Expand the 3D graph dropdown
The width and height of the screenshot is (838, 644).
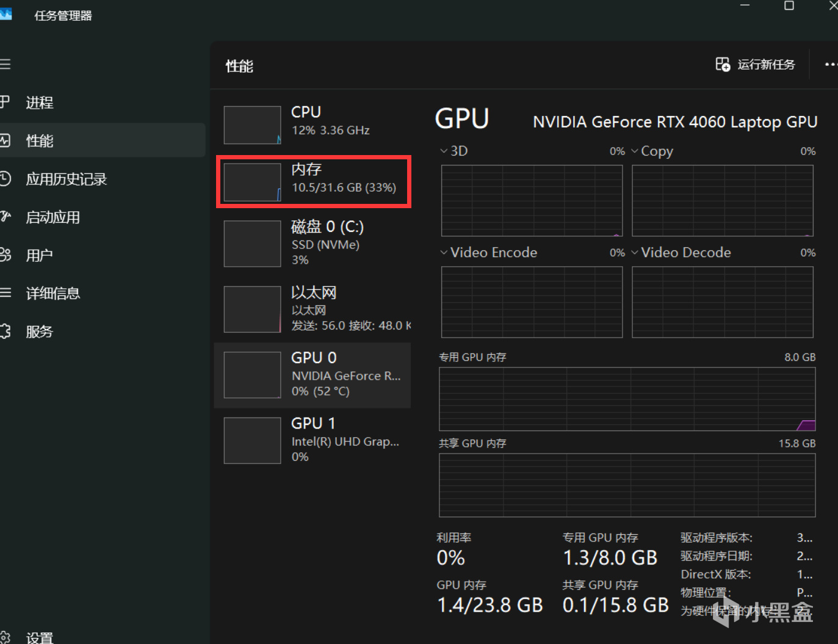click(x=444, y=151)
